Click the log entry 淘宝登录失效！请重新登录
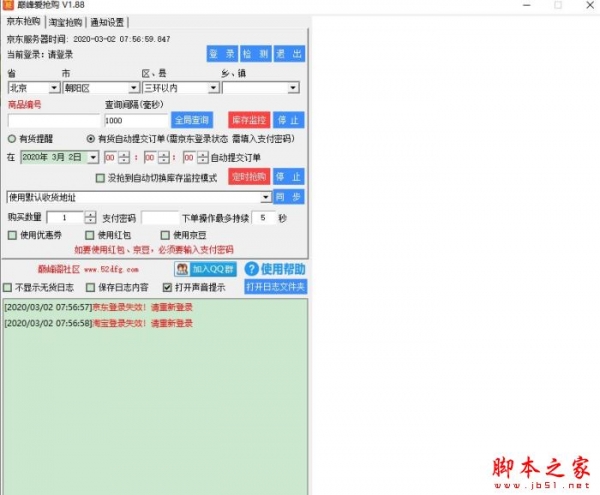The width and height of the screenshot is (600, 495). click(99, 323)
